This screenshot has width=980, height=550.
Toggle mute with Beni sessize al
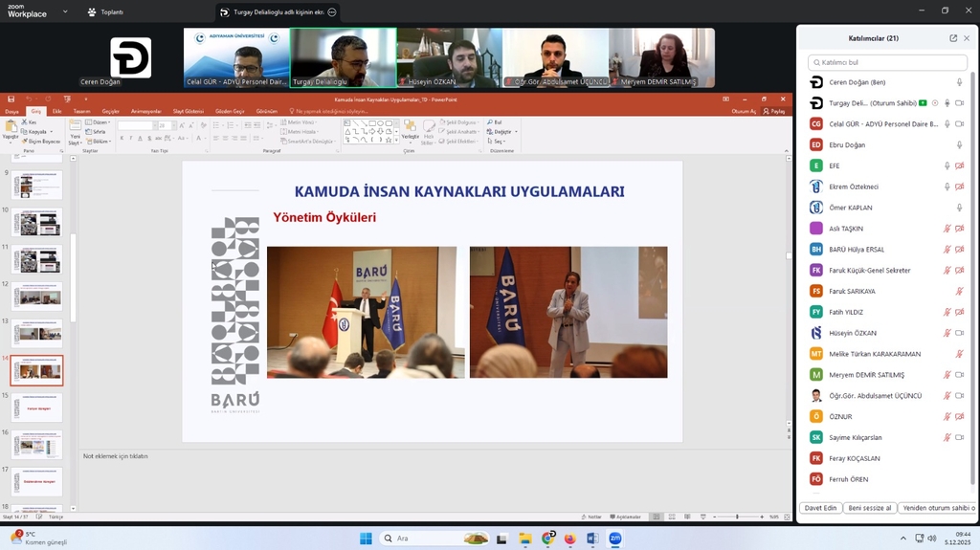869,508
